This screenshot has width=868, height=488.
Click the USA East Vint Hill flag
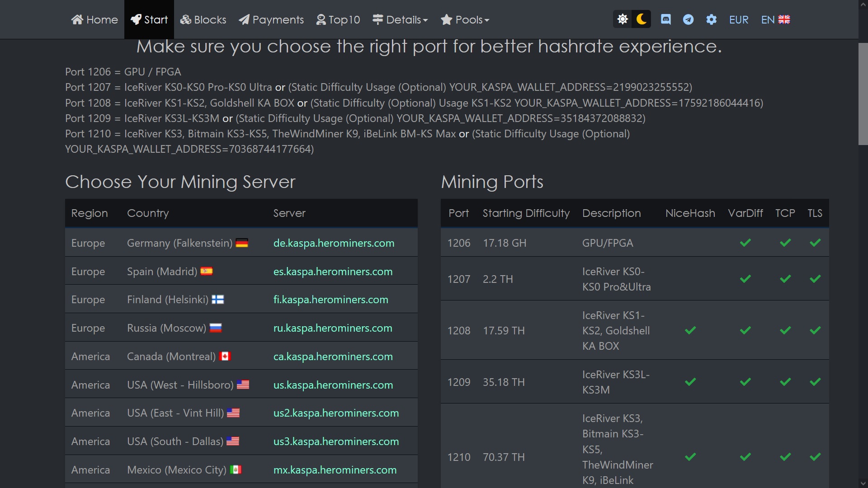tap(233, 413)
